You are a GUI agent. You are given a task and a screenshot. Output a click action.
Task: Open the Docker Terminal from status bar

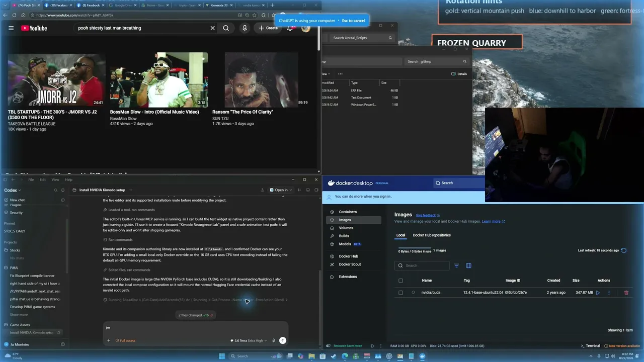coord(591,346)
